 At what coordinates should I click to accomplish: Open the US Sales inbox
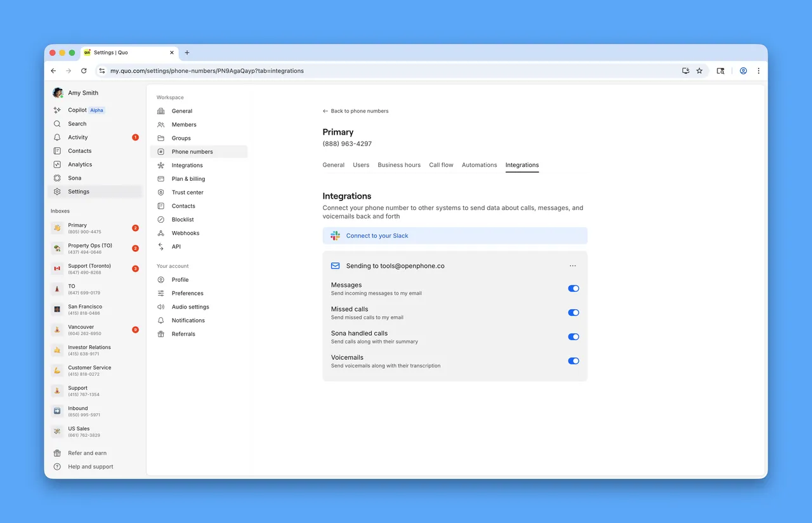95,432
